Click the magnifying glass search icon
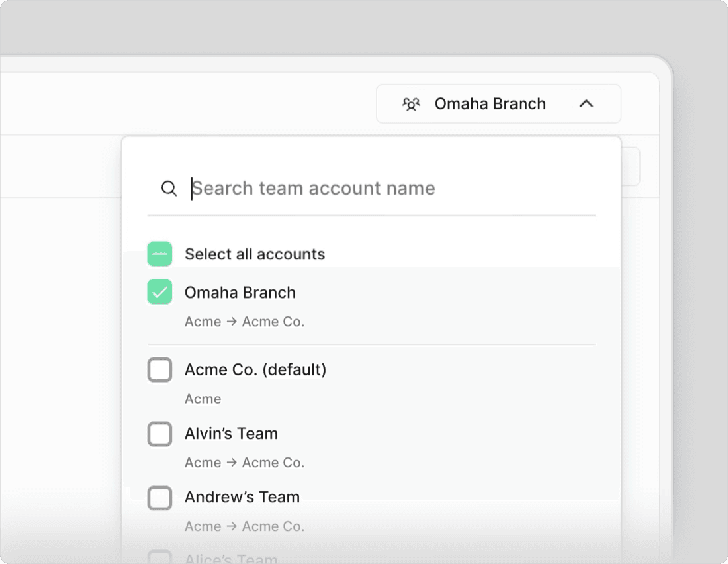Screen dimensions: 728x564 169,188
